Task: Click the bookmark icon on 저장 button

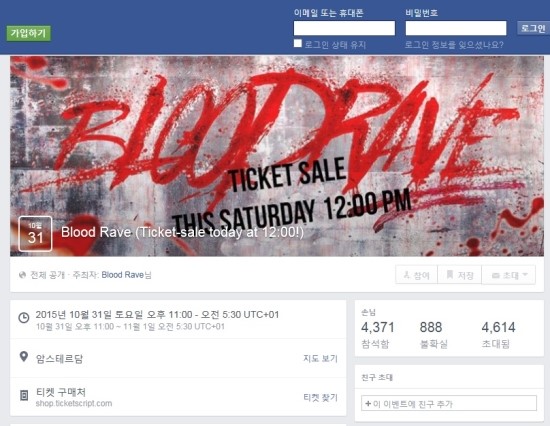Action: [449, 274]
